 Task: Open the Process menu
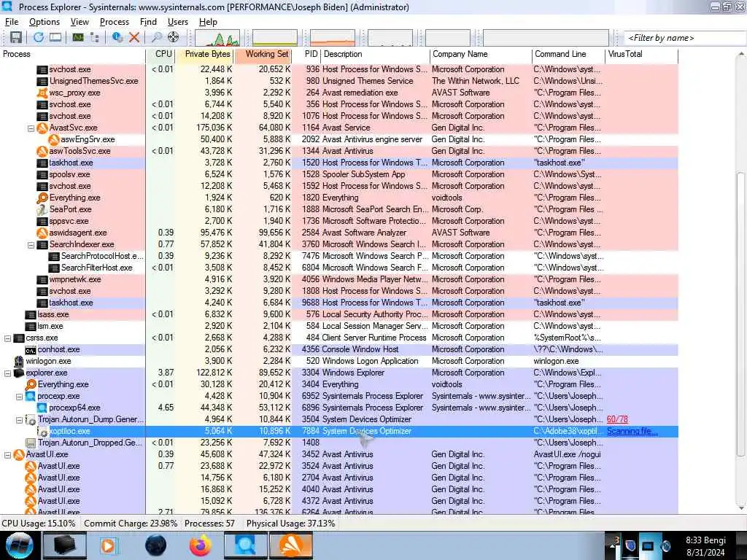[115, 22]
